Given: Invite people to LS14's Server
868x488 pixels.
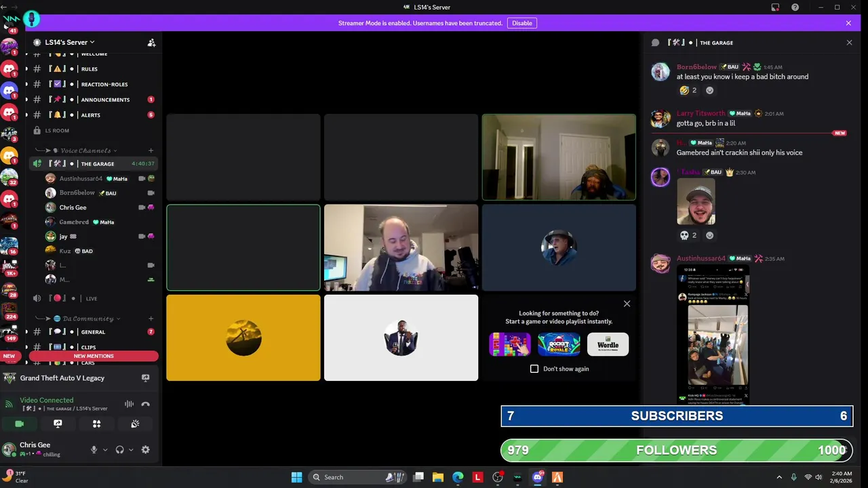Looking at the screenshot, I should tap(151, 42).
